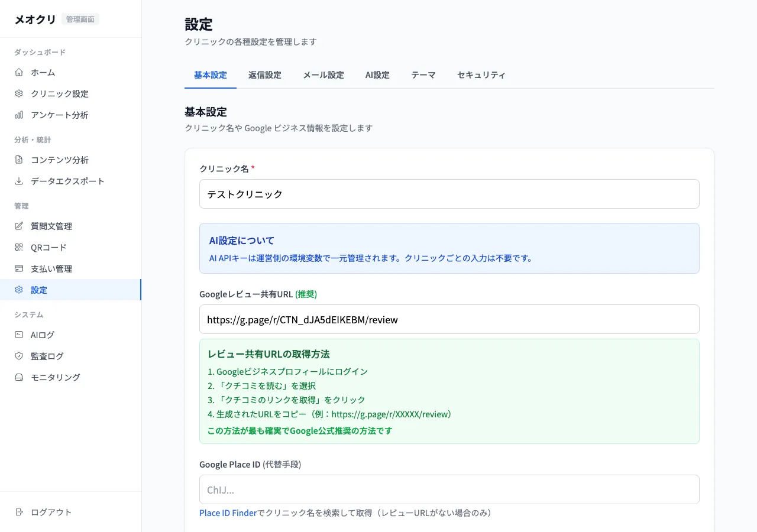Viewport: 757px width, 532px height.
Task: Click the Googleレビュー共有URL input field
Action: pyautogui.click(x=449, y=319)
